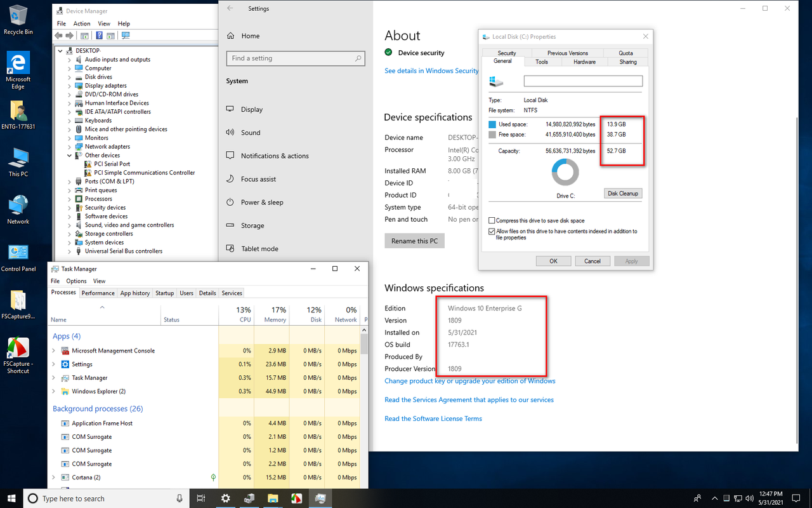Expand Windows Explorer (2) process row
812x508 pixels.
54,391
